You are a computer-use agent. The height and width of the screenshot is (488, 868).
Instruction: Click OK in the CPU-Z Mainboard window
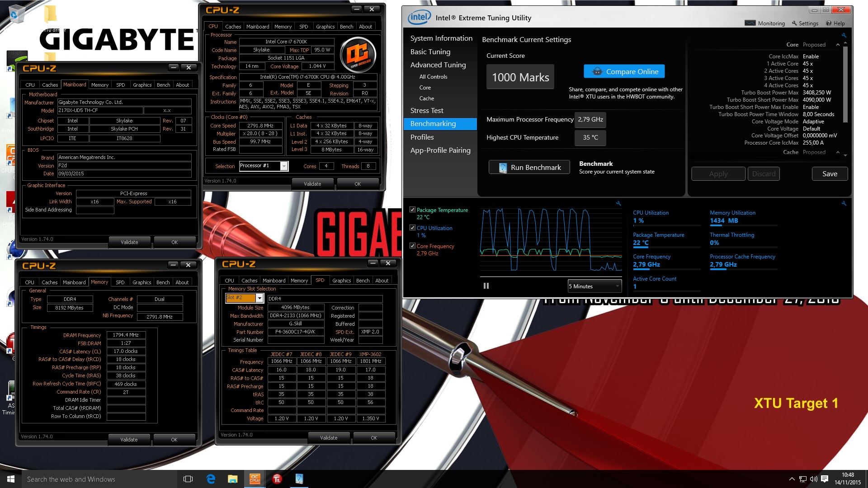tap(175, 242)
